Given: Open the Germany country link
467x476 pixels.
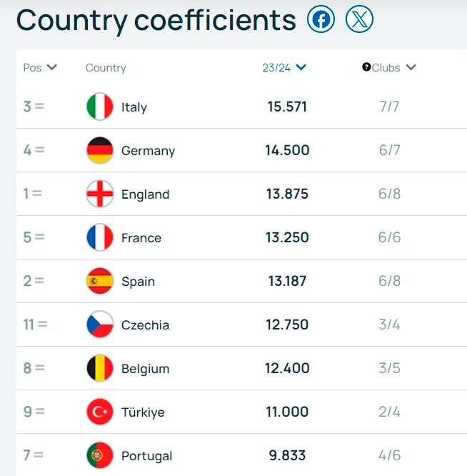Looking at the screenshot, I should click(x=148, y=151).
